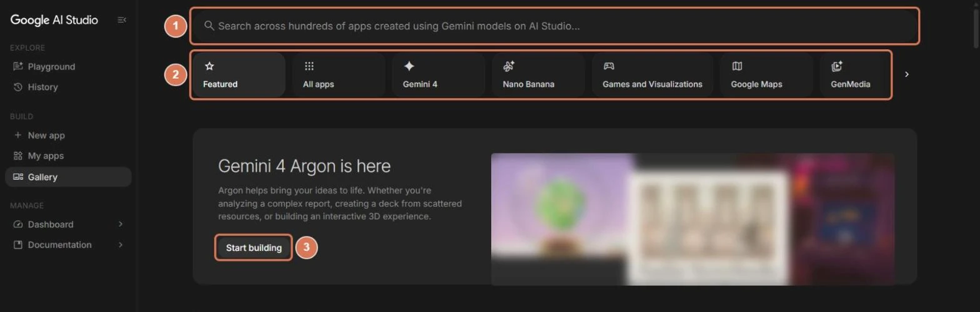Click the app gallery search field
This screenshot has width=980, height=312.
pos(554,26)
